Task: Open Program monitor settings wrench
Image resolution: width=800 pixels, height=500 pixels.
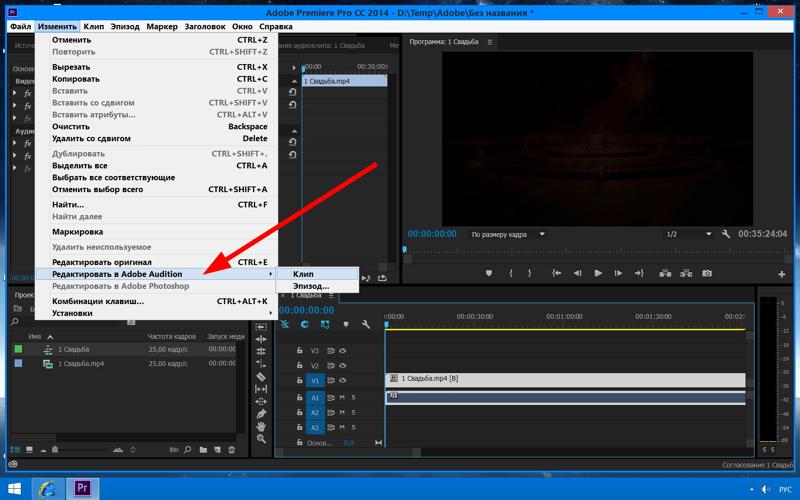Action: tap(726, 234)
